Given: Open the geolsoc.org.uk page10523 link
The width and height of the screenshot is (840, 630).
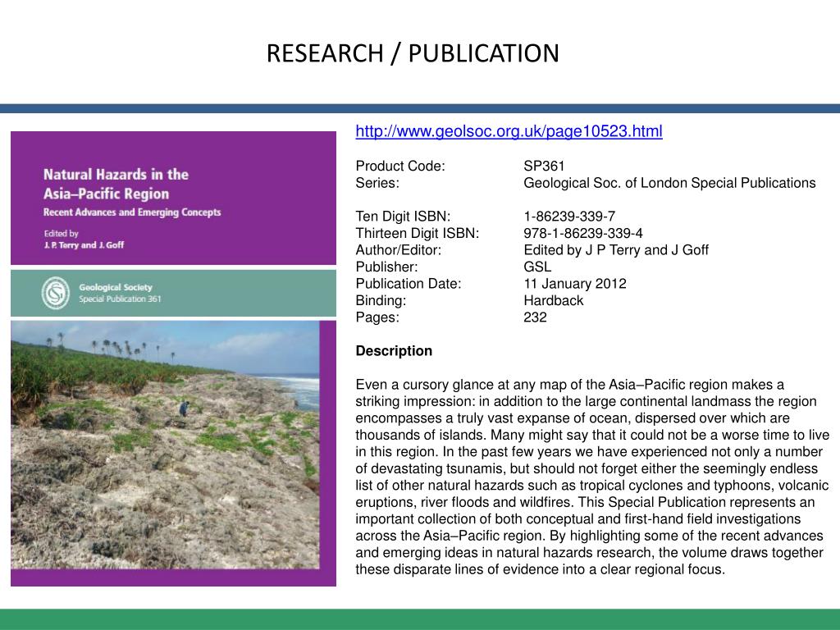Looking at the screenshot, I should click(509, 131).
